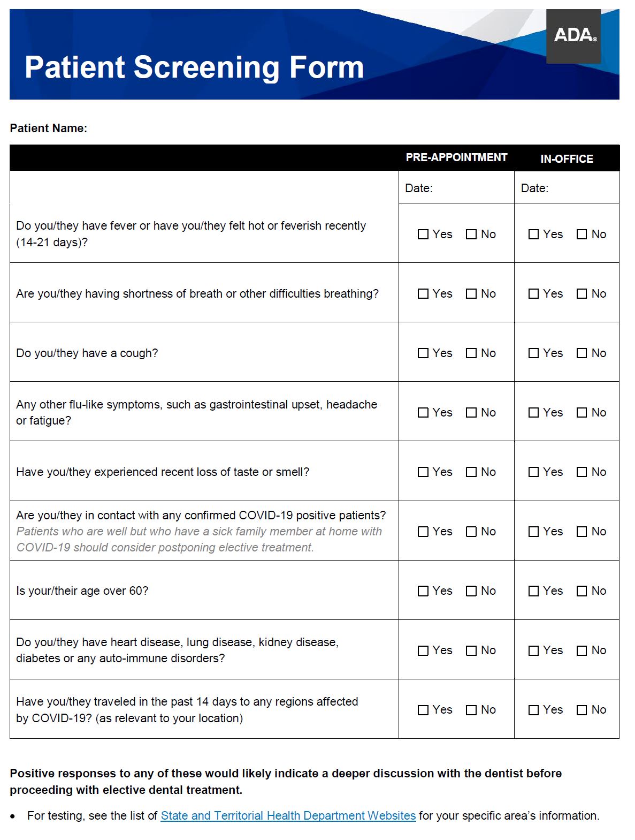635x840 pixels.
Task: Check pre-appointment Yes for fever question
Action: coord(423,234)
